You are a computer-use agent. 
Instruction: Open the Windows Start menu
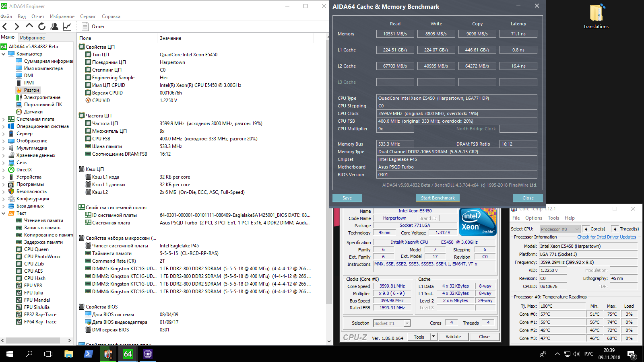point(10,354)
